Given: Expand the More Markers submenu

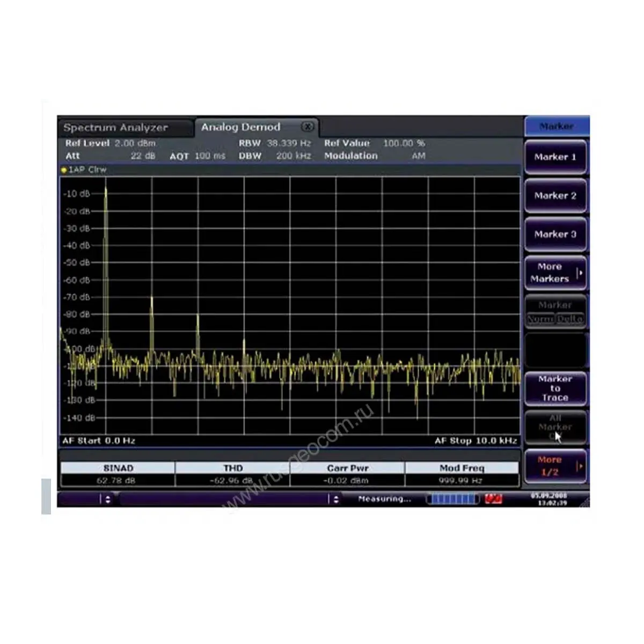Looking at the screenshot, I should tap(555, 273).
